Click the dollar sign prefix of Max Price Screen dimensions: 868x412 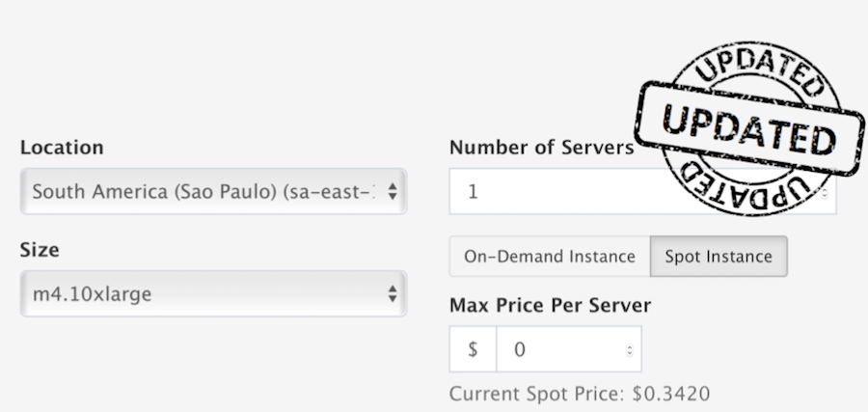(x=473, y=349)
